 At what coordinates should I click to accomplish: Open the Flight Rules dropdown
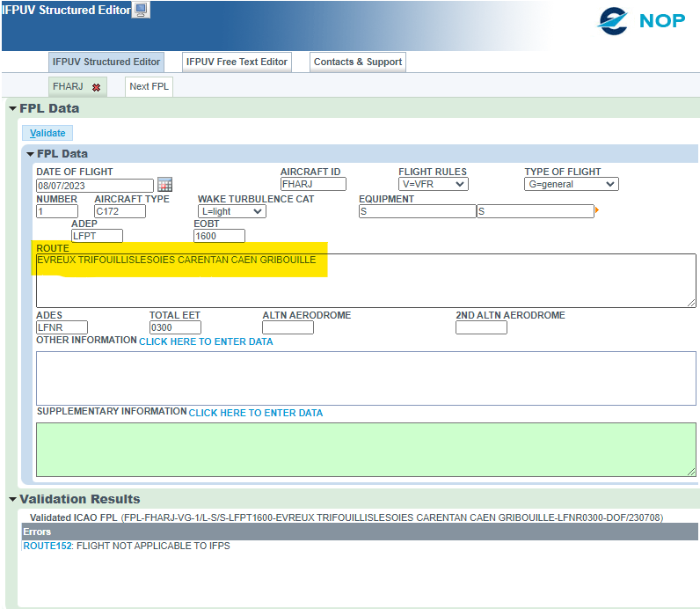(433, 184)
